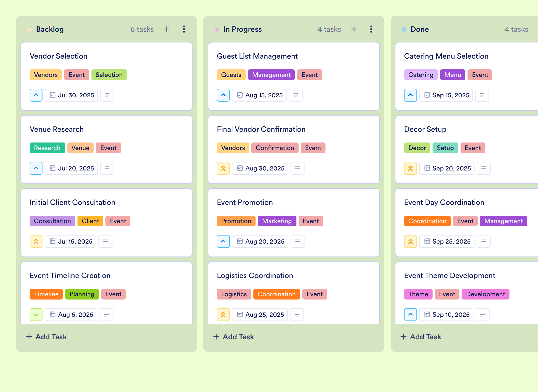Image resolution: width=538 pixels, height=392 pixels.
Task: Open description icon on Event Promotion card
Action: click(x=298, y=241)
